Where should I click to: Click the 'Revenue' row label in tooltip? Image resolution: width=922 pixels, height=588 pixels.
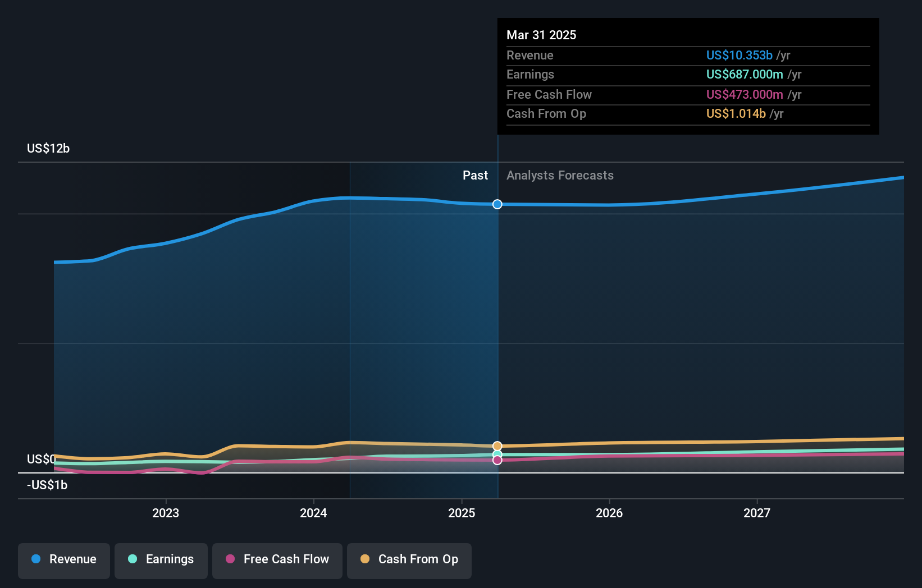tap(530, 55)
